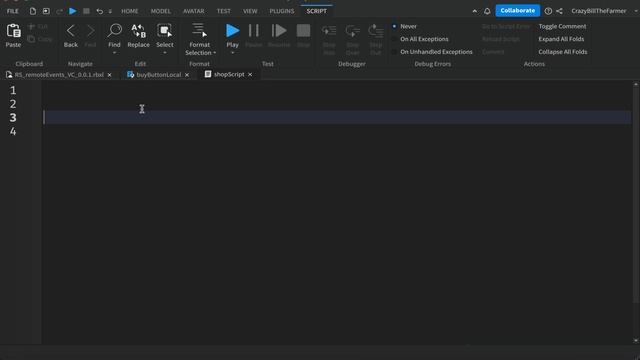
Task: Click the Step Into debugger icon
Action: click(329, 31)
